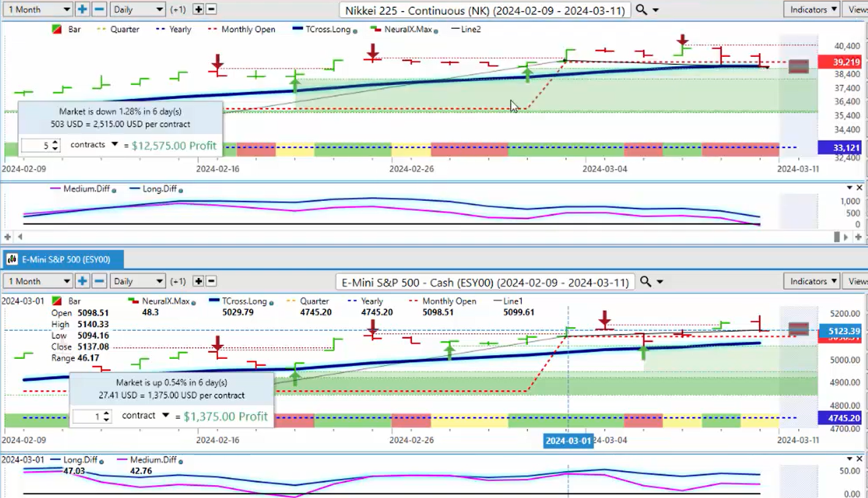The width and height of the screenshot is (868, 498).
Task: Click the $12,575.00 Profit text
Action: pyautogui.click(x=174, y=145)
